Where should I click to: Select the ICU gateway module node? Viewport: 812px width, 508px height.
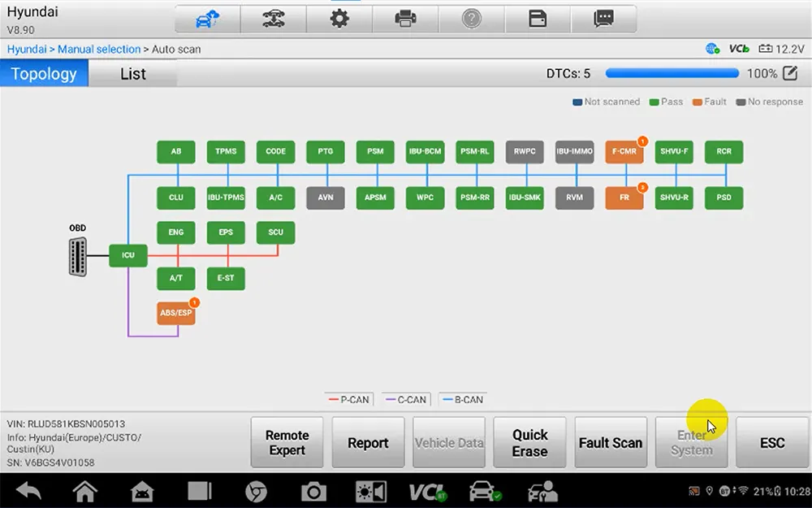(x=128, y=255)
